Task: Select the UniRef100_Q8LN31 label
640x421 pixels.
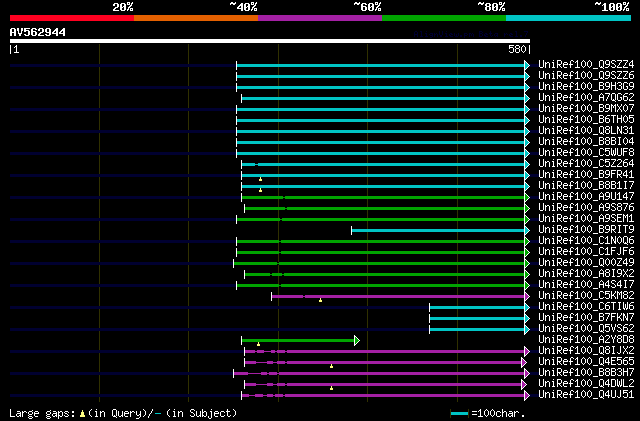Action: [586, 131]
